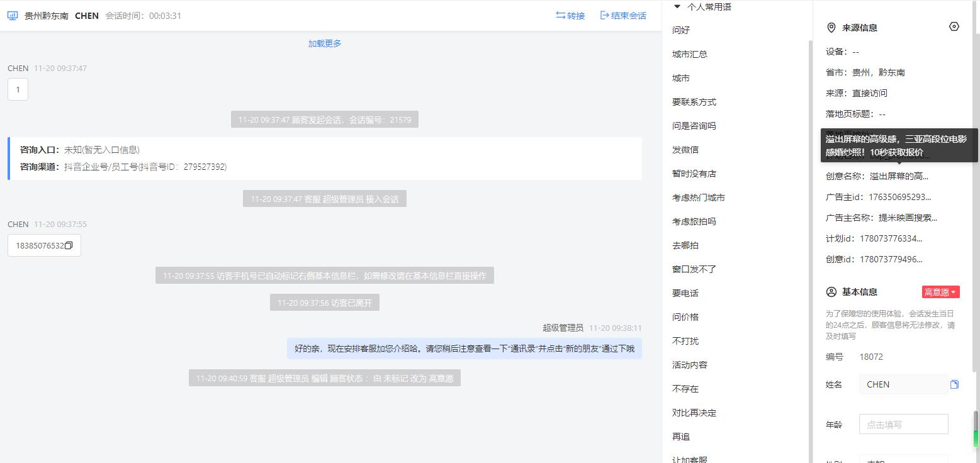
Task: Choose the 要电话 phrase
Action: point(685,293)
